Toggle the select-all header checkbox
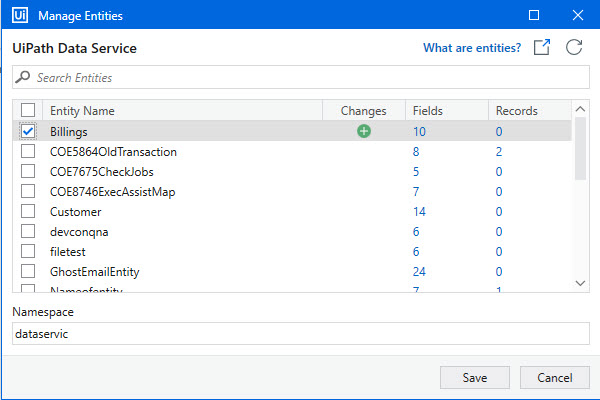The image size is (600, 400). coord(28,111)
